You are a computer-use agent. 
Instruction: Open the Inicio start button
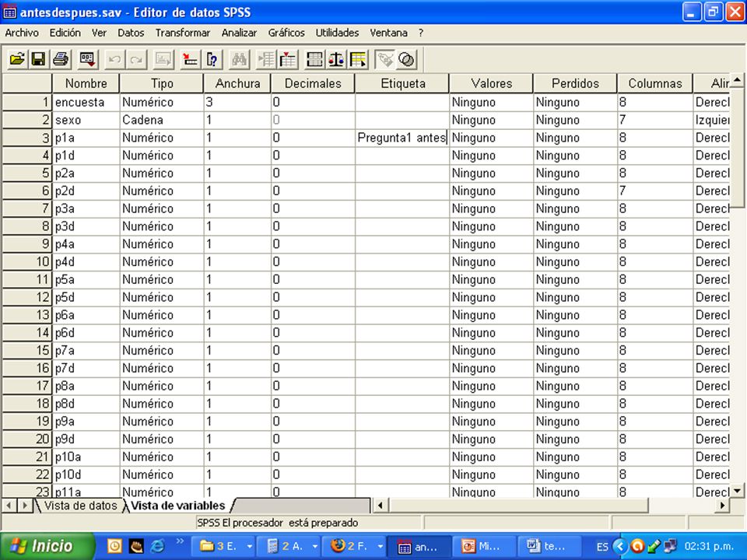47,546
